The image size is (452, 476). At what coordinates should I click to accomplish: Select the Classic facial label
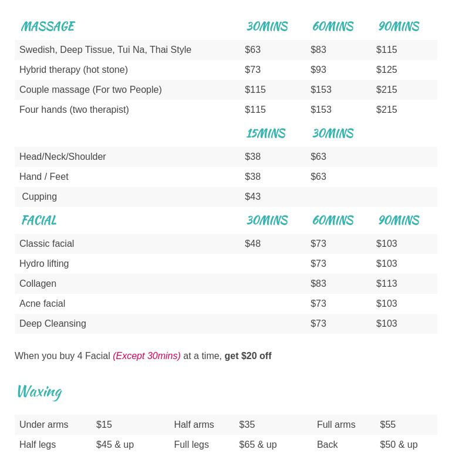(47, 244)
